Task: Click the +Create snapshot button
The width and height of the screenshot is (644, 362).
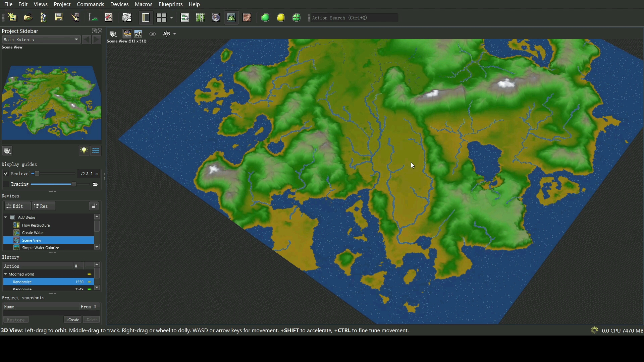Action: pos(72,319)
